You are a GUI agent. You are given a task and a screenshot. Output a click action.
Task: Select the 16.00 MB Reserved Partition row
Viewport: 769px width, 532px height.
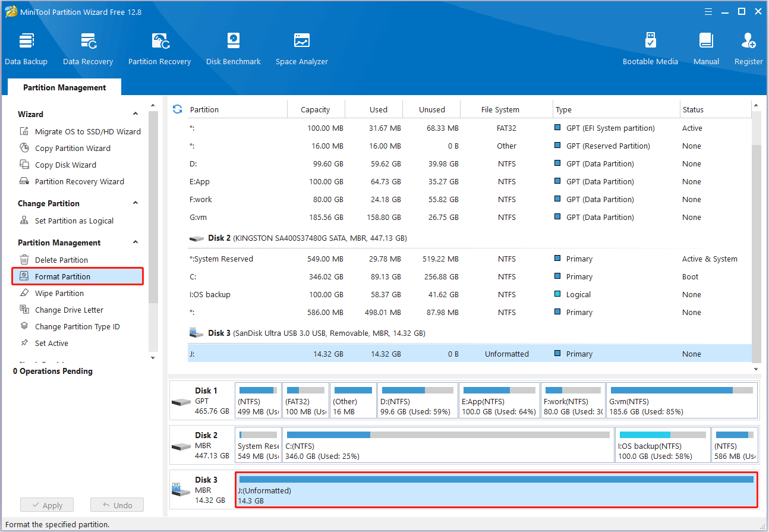coord(469,146)
